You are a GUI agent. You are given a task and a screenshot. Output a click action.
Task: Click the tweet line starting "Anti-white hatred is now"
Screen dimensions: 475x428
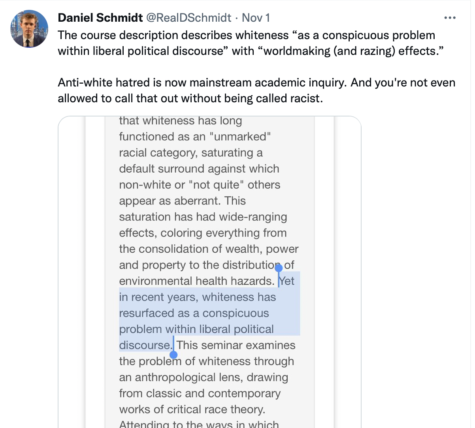pyautogui.click(x=256, y=82)
